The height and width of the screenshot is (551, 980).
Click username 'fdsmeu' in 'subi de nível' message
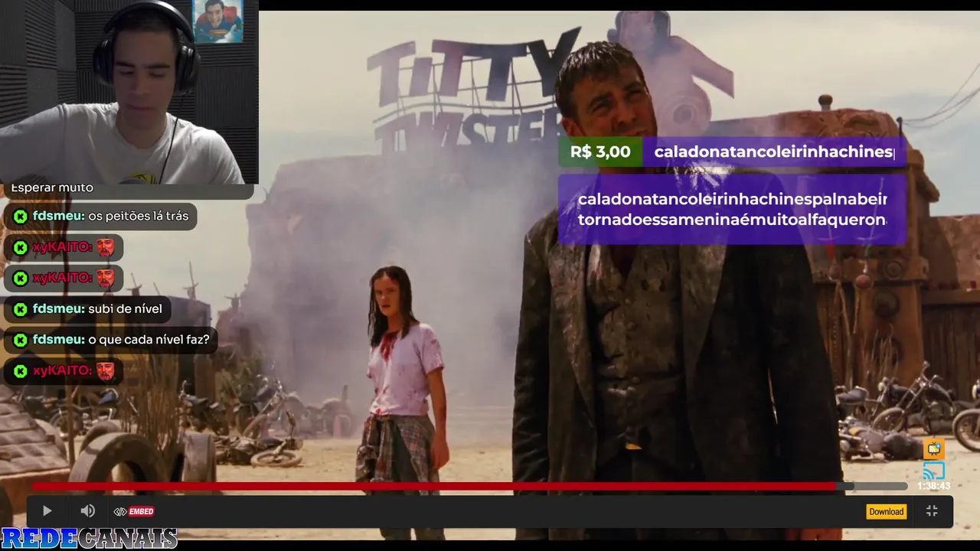[x=59, y=308]
